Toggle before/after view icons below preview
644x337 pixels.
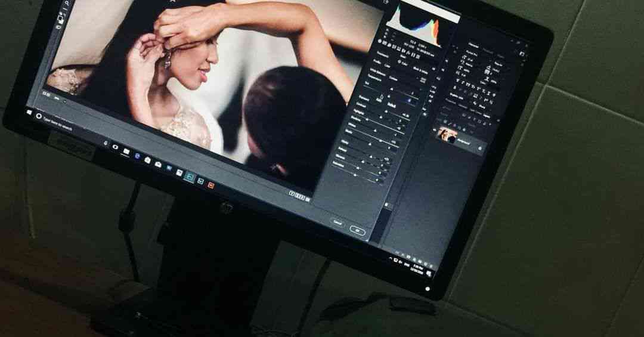(299, 196)
